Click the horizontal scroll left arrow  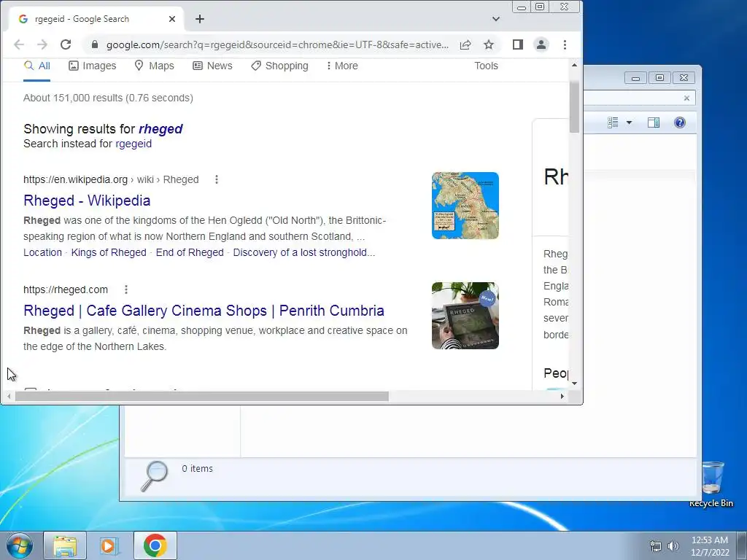(9, 396)
